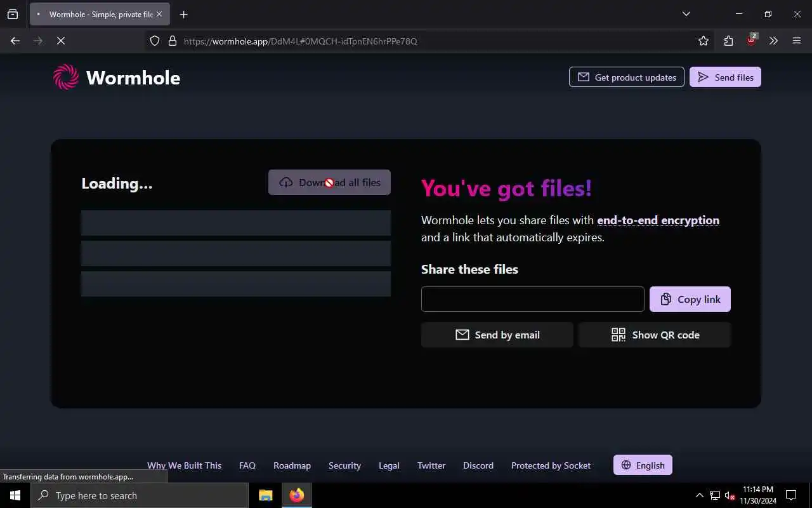Open Firefox View recent browsing icon
The width and height of the screenshot is (812, 508).
(13, 14)
